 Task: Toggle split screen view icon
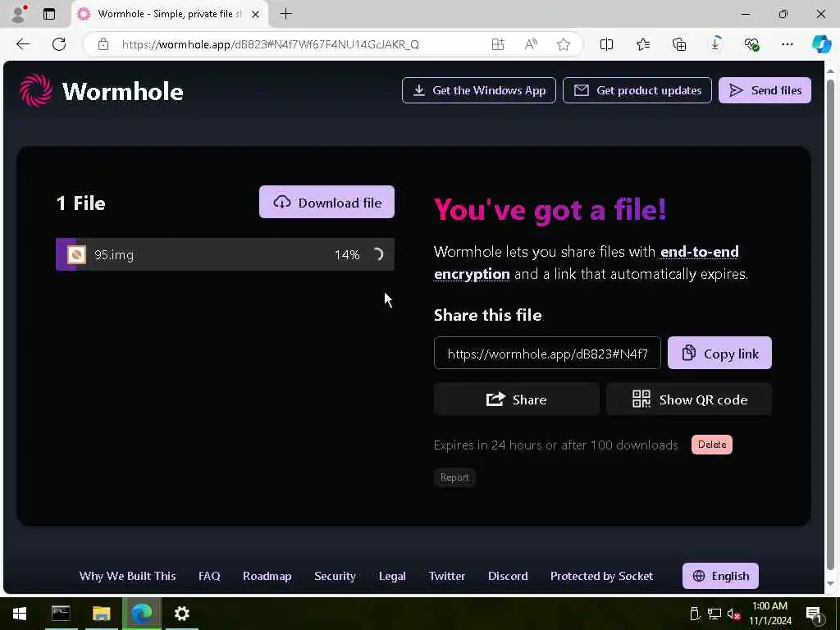(606, 44)
